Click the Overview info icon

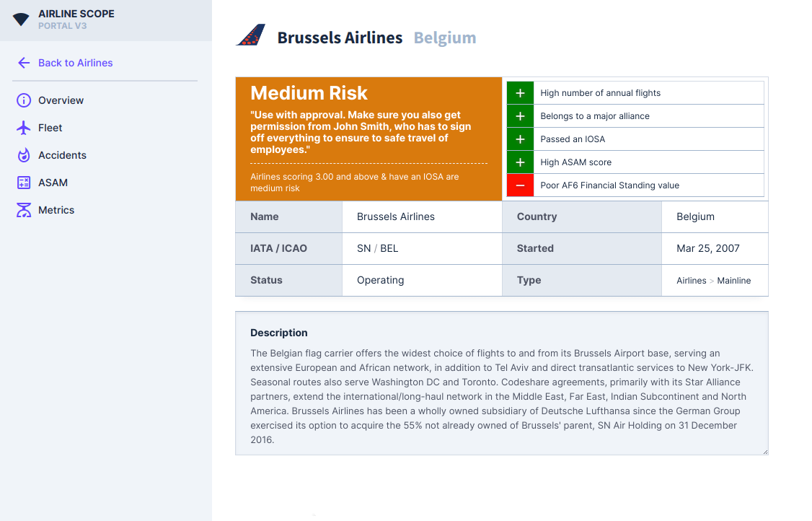[24, 100]
